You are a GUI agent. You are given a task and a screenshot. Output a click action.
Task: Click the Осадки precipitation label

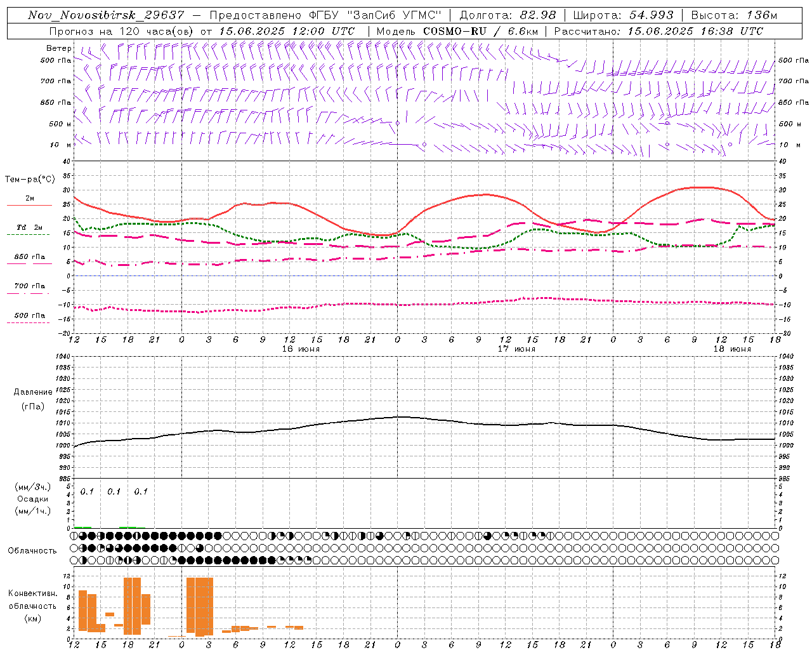[33, 499]
